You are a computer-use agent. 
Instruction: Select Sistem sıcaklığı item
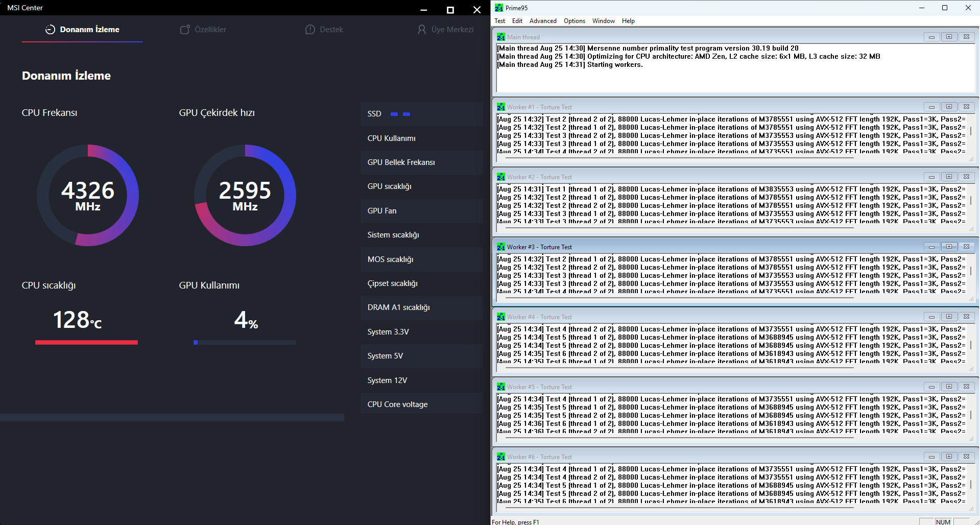tap(421, 235)
